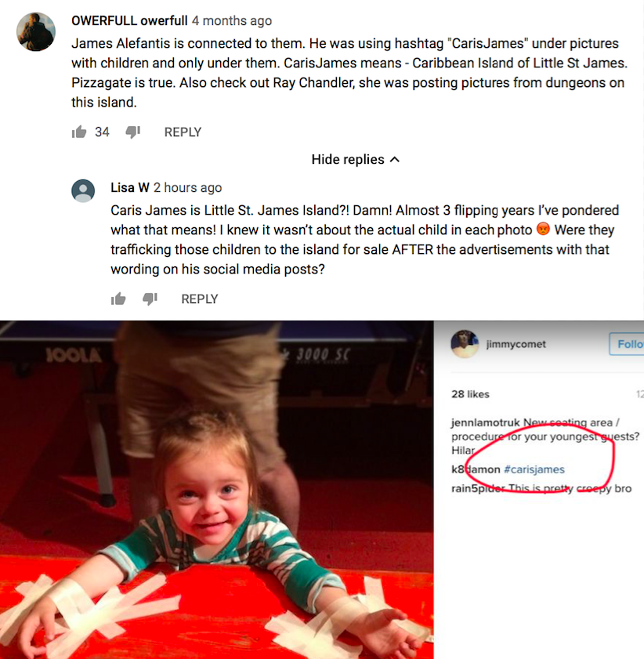The height and width of the screenshot is (659, 644).
Task: Like the OWERFULL owerfull comment with thumbs-up
Action: tap(79, 132)
